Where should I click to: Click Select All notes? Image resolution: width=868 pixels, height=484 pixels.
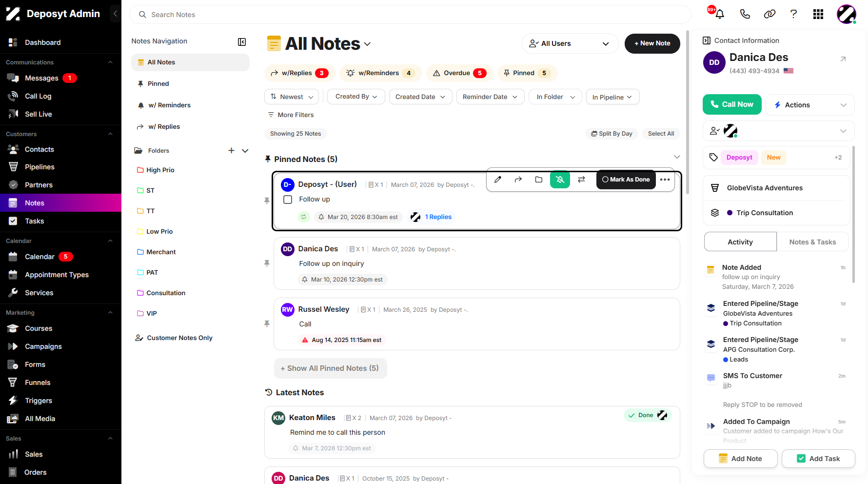coord(661,134)
